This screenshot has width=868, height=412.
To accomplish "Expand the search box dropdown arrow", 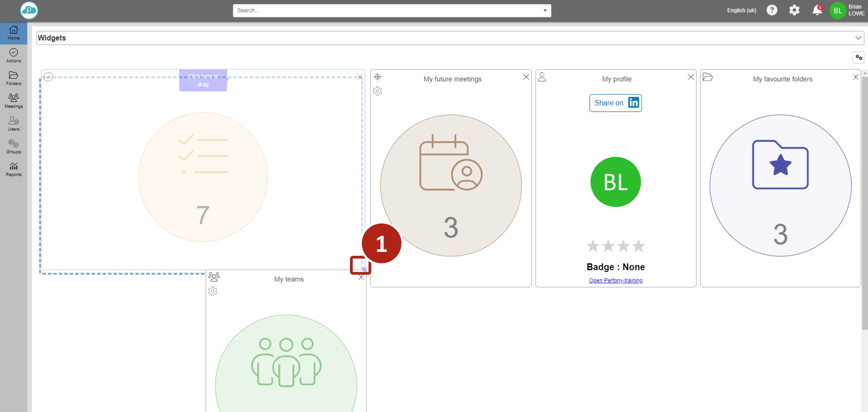I will coord(545,11).
